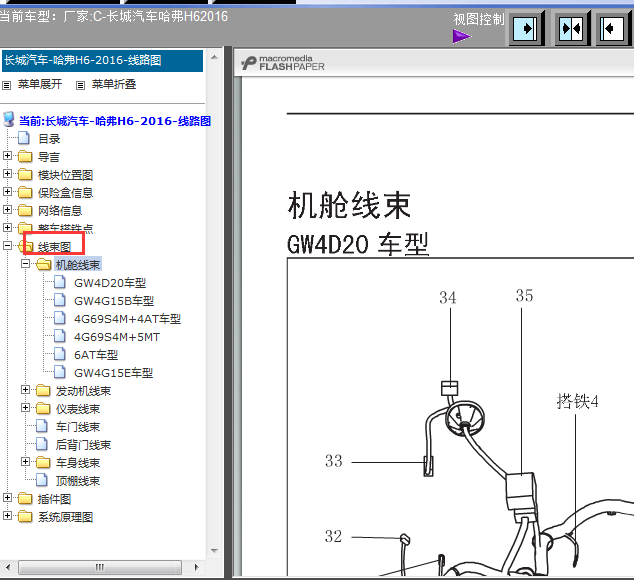Expand the 导言 tree node
The width and height of the screenshot is (634, 580).
pyautogui.click(x=7, y=156)
